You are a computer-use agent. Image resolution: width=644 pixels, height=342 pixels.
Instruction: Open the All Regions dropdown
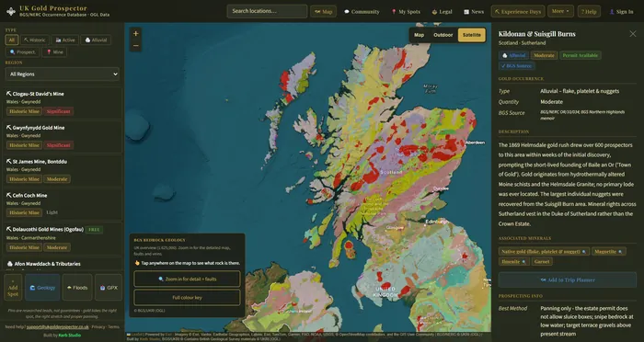[x=63, y=74]
